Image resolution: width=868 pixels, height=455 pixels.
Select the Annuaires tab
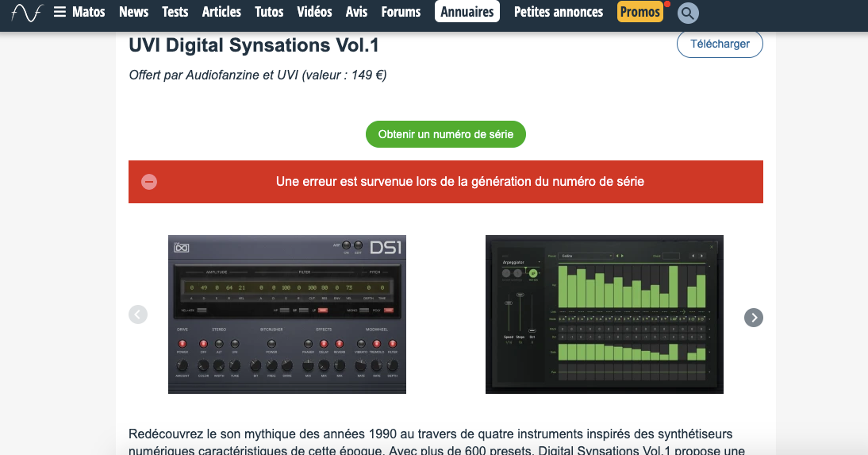coord(467,12)
